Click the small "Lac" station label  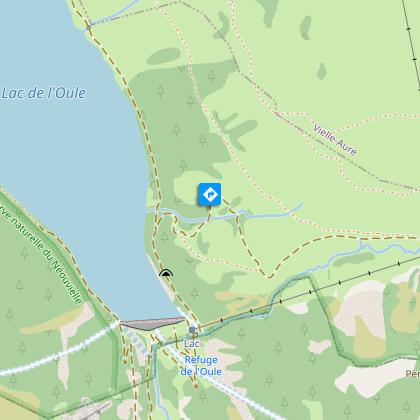(192, 344)
